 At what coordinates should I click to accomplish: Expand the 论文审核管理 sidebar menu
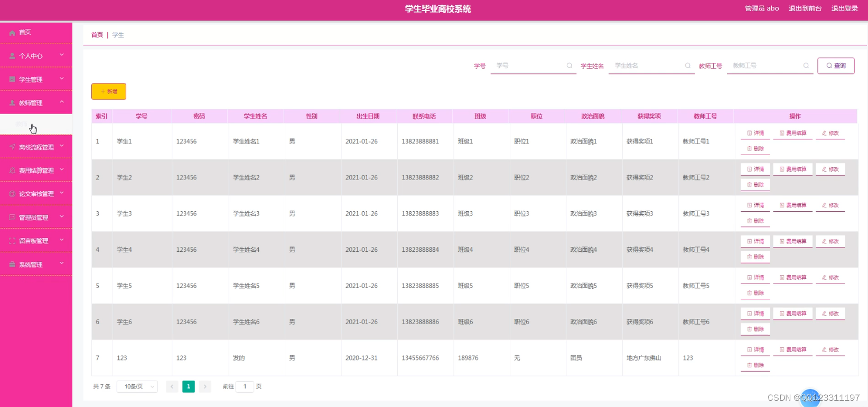click(36, 194)
